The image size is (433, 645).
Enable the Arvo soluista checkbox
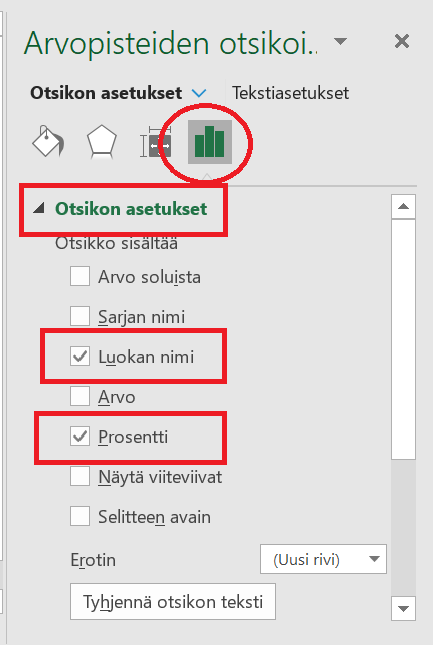[80, 276]
